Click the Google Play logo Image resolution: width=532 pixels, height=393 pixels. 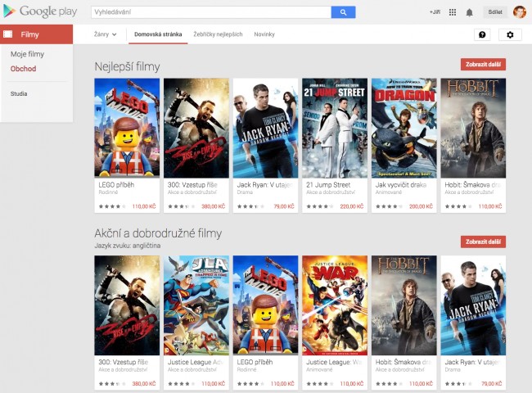[39, 11]
